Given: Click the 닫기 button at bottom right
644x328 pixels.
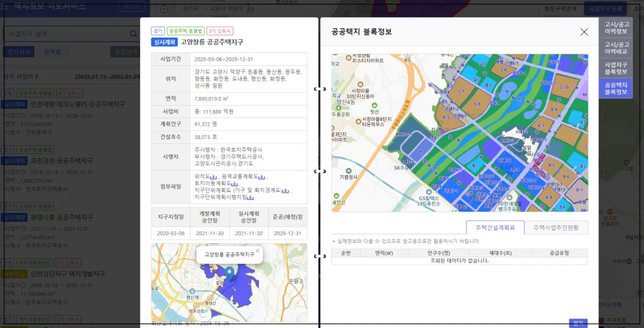Looking at the screenshot, I should click(x=579, y=323).
